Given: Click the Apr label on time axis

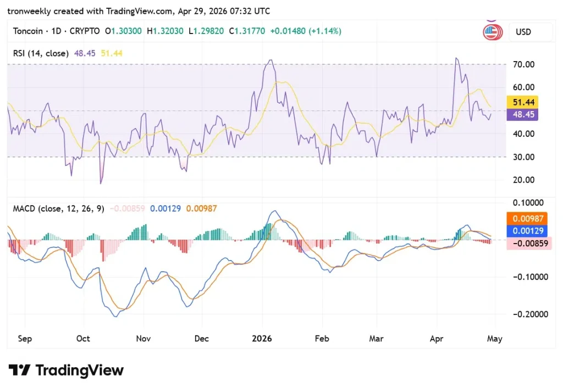Looking at the screenshot, I should pyautogui.click(x=437, y=339).
